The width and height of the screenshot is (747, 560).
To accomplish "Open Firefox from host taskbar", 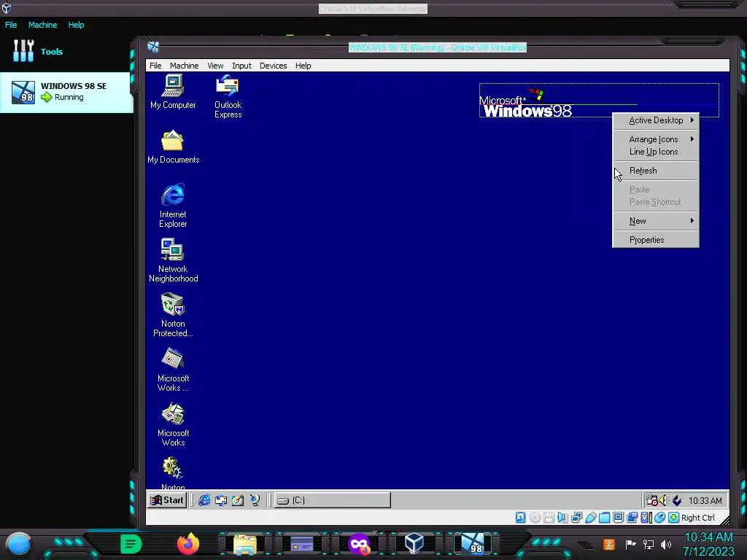I will (x=187, y=544).
